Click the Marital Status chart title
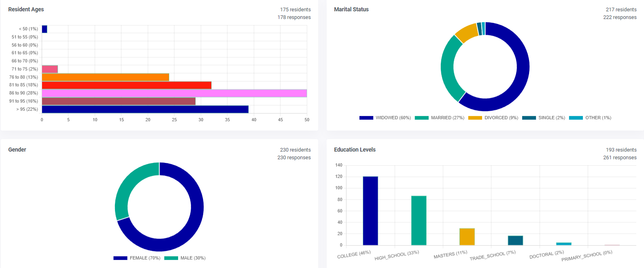Image resolution: width=644 pixels, height=268 pixels. click(351, 9)
